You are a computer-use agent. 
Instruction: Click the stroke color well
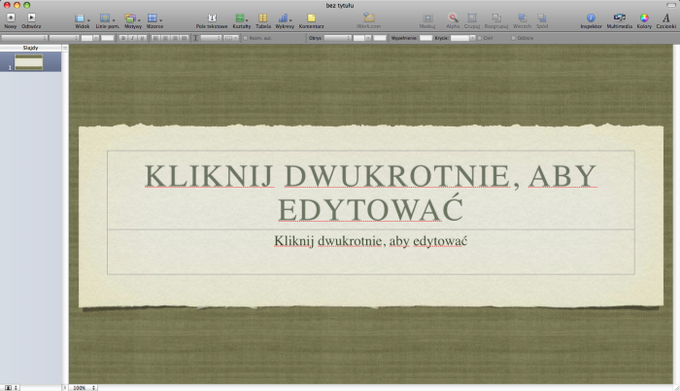click(379, 38)
